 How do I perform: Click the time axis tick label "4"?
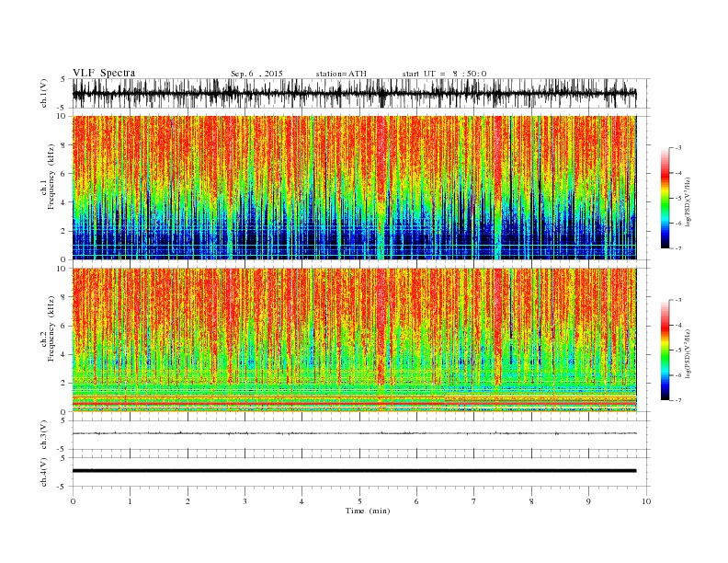point(301,501)
